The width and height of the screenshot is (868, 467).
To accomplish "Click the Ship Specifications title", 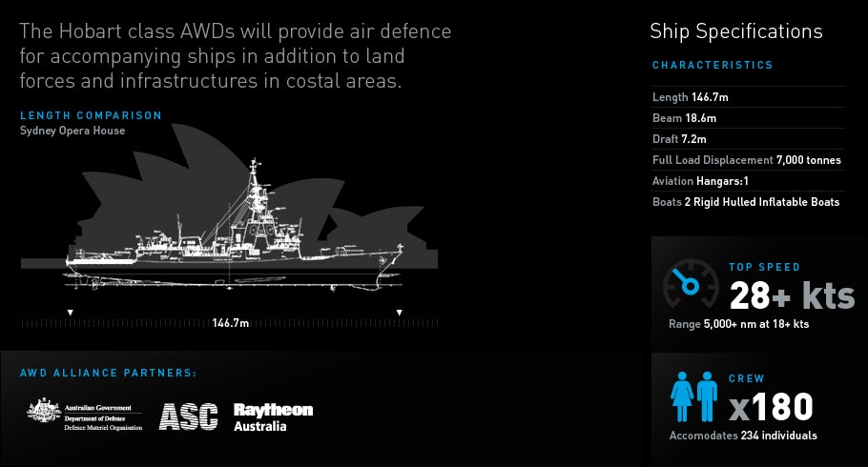I will tap(735, 31).
